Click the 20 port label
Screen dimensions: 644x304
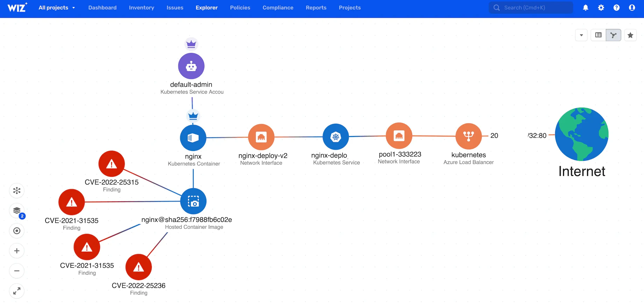(x=494, y=136)
